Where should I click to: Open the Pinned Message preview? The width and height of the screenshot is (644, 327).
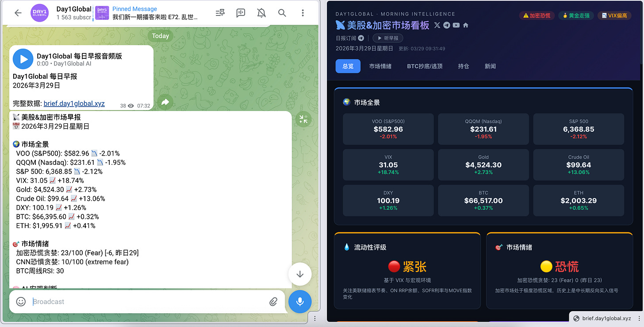coord(148,13)
